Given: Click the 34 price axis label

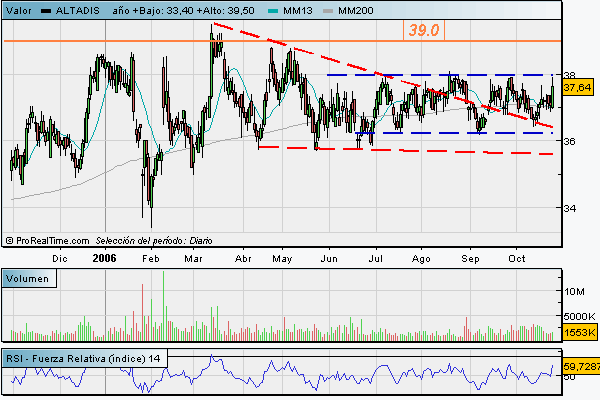Looking at the screenshot, I should point(569,208).
